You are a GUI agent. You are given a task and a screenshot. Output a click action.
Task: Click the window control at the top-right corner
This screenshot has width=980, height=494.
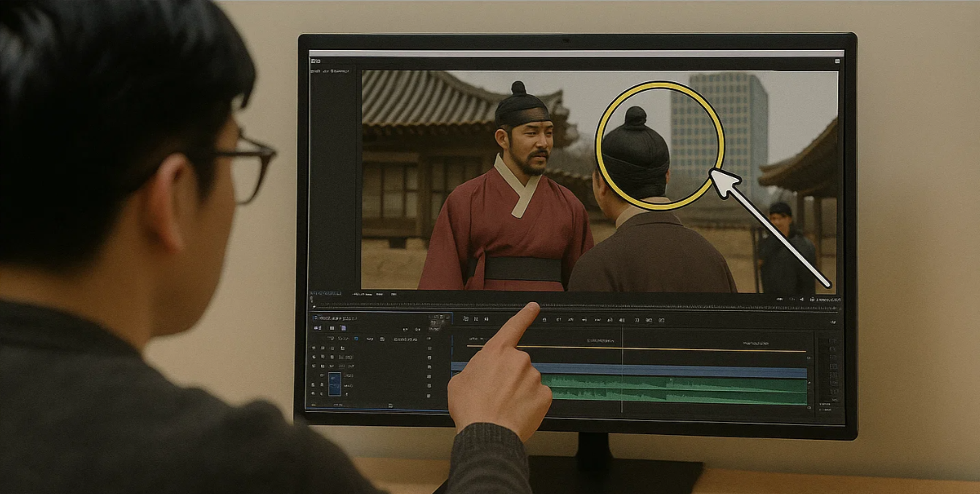[837, 60]
